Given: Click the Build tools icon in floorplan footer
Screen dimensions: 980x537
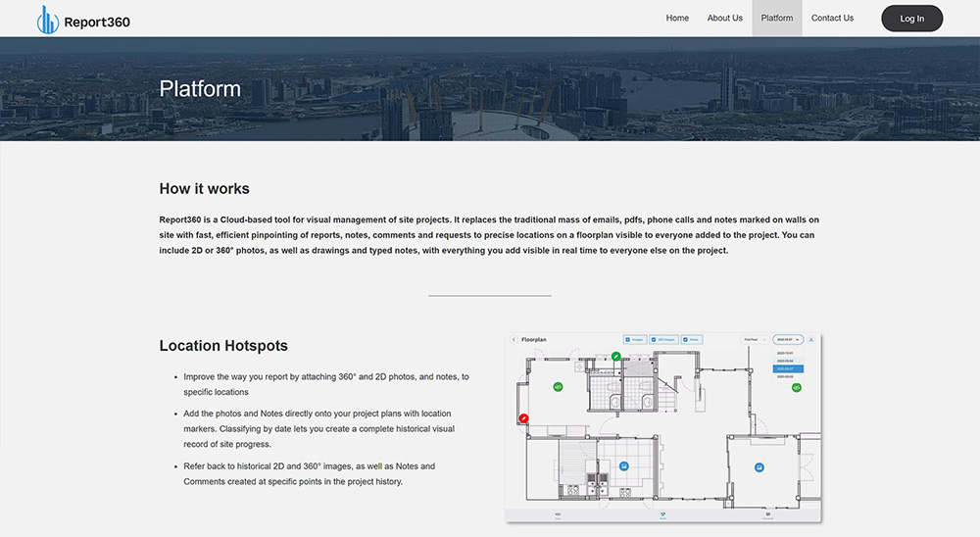Looking at the screenshot, I should tap(662, 515).
